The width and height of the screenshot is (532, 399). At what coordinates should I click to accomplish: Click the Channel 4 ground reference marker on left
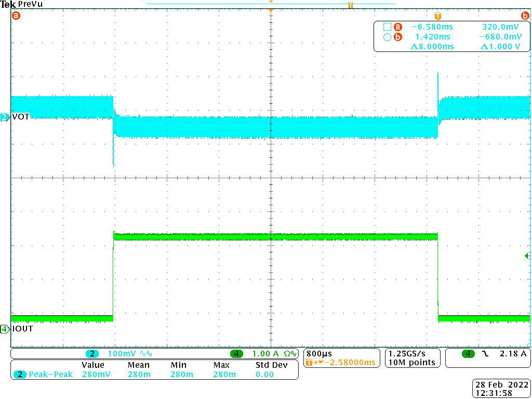point(5,328)
